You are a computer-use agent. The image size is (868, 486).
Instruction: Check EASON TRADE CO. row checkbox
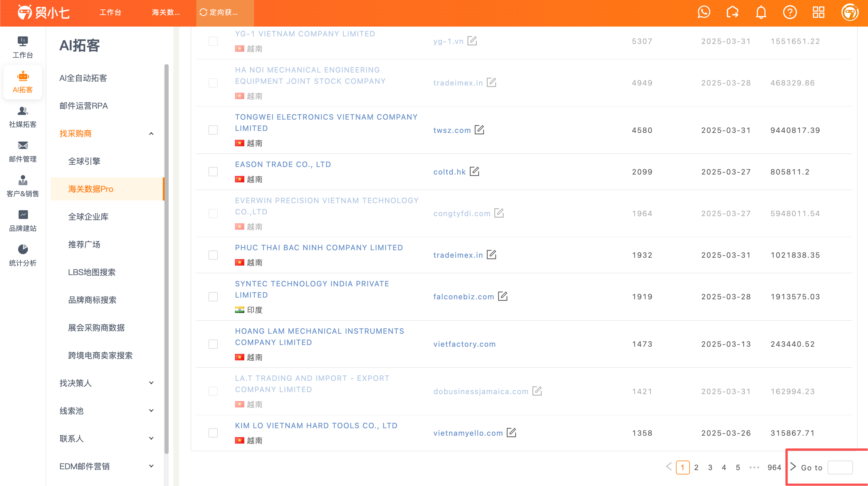click(x=213, y=172)
